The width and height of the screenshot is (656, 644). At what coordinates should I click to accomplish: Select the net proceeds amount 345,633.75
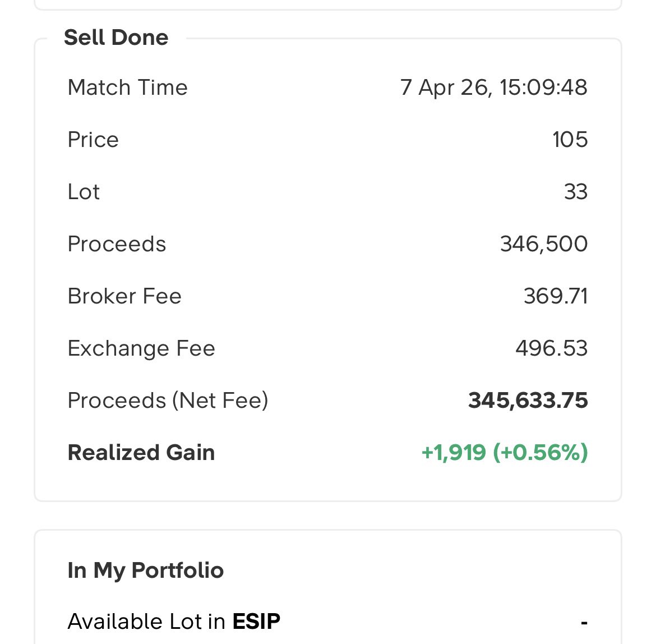(528, 401)
